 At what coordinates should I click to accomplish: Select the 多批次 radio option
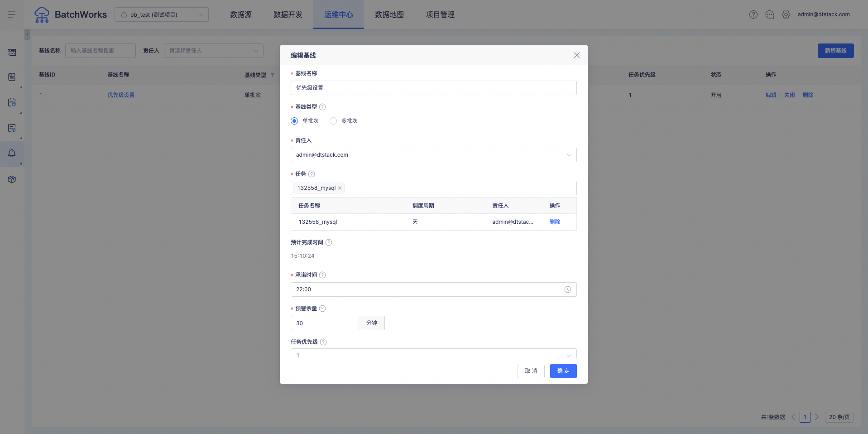333,121
